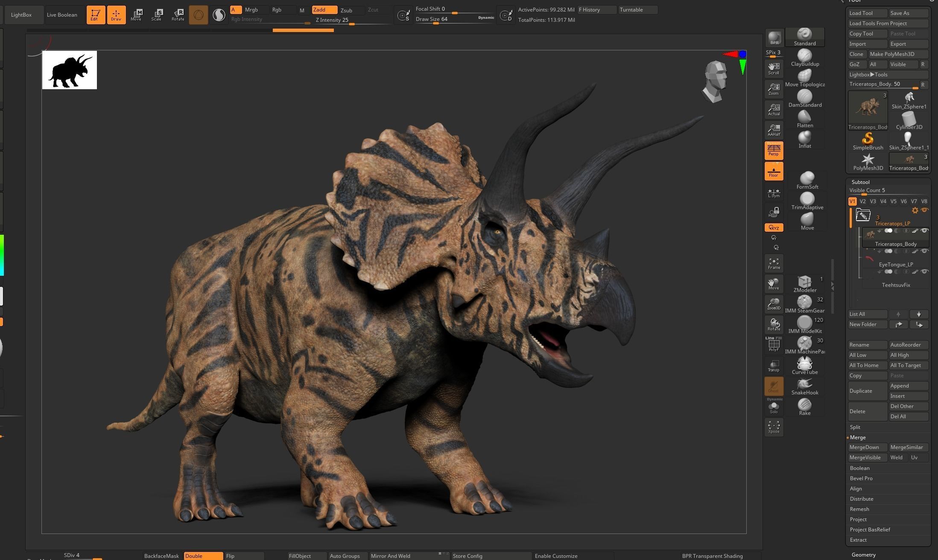Select the SnakeHook brush
The width and height of the screenshot is (938, 560).
(x=804, y=386)
